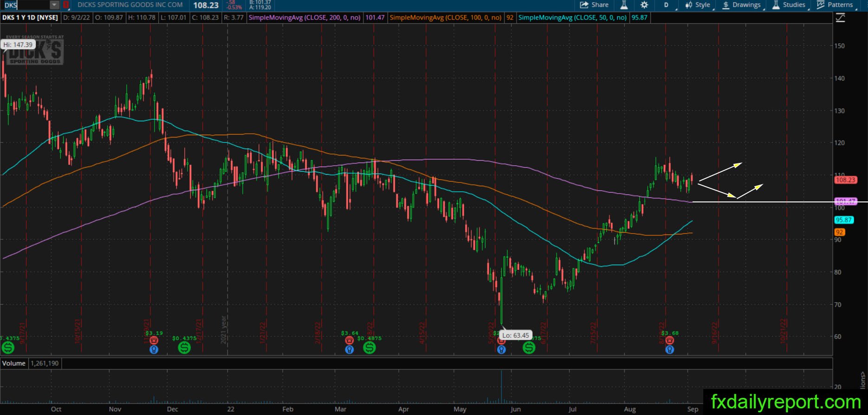Click the H: 110.78 high value

click(142, 18)
